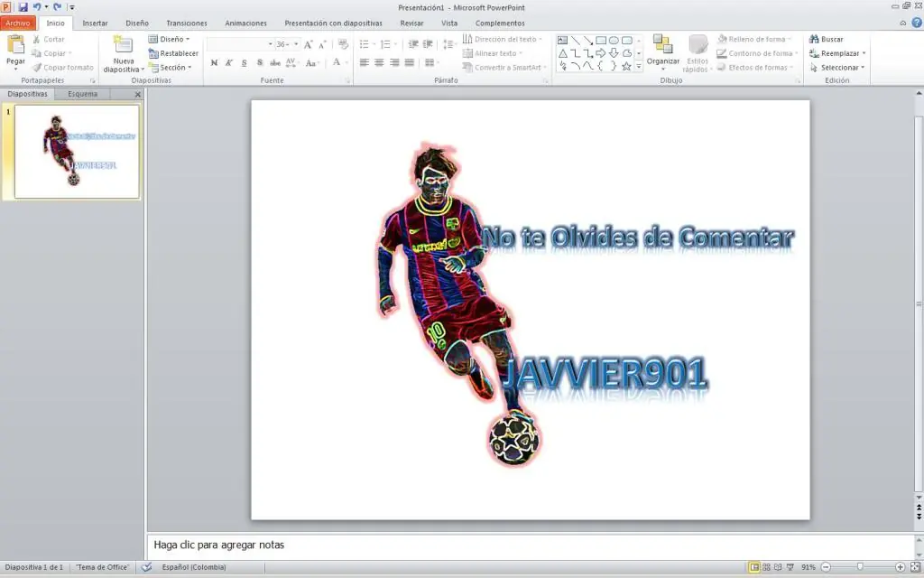Switch to slide sorter view
Viewport: 924px width, 578px height.
[766, 567]
